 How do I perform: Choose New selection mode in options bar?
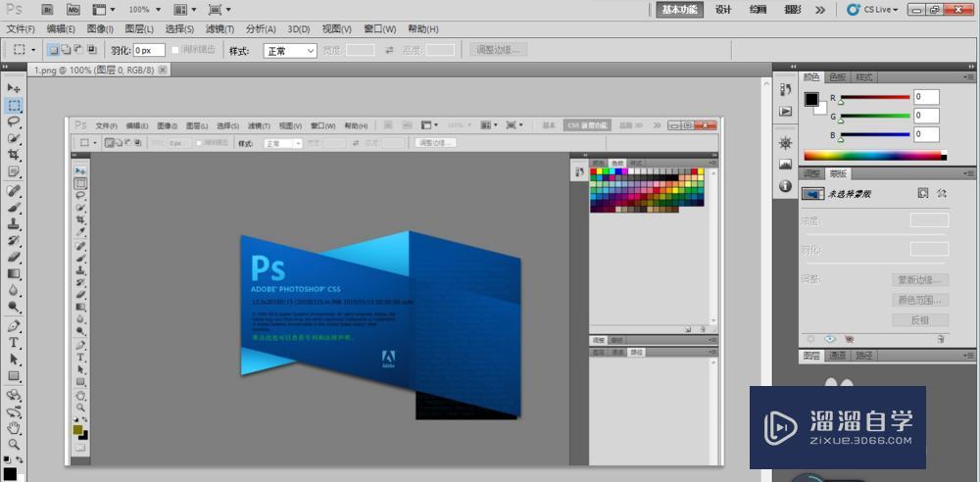tap(54, 50)
